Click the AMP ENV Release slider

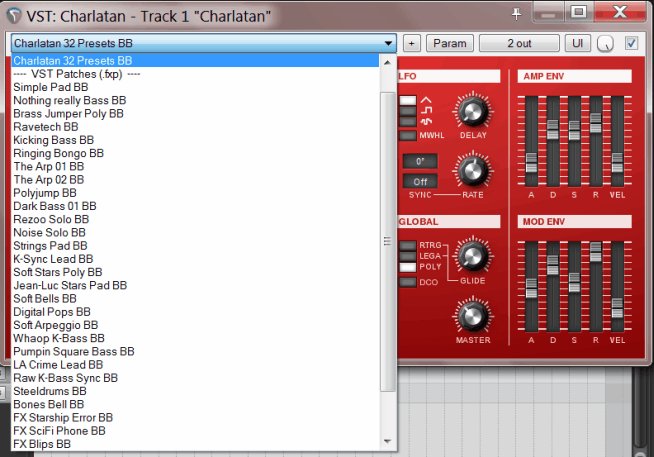point(596,123)
